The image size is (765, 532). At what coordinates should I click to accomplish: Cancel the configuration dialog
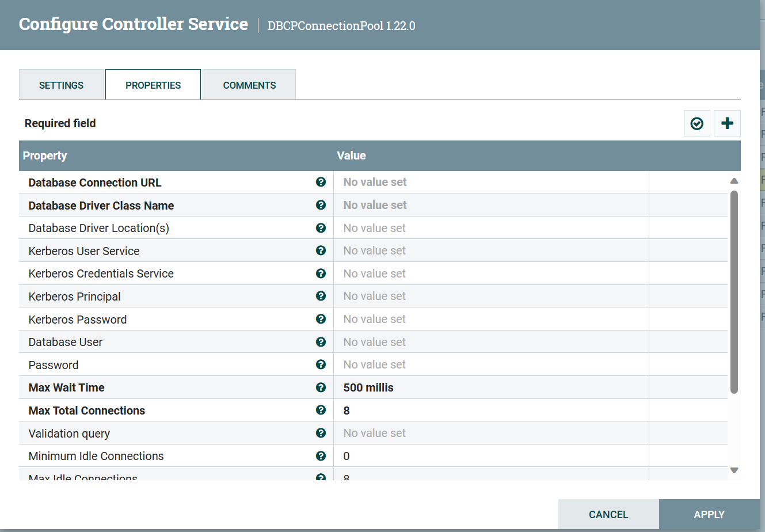(608, 514)
